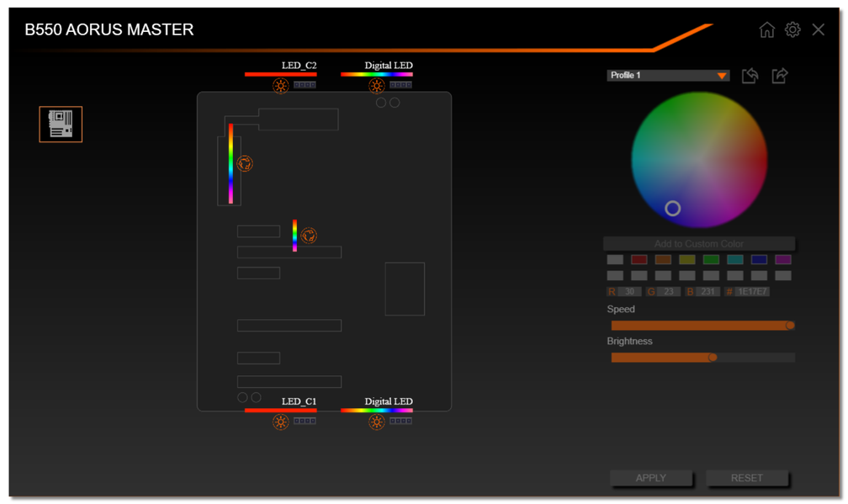Click the LED_C2 sun effect icon
Screen dimensions: 848x504
pyautogui.click(x=281, y=86)
